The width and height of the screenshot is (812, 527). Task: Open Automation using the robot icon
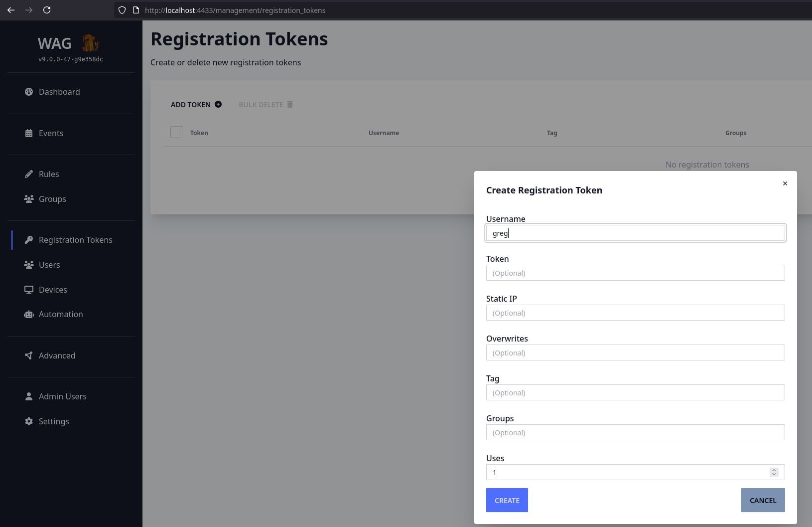click(x=28, y=314)
